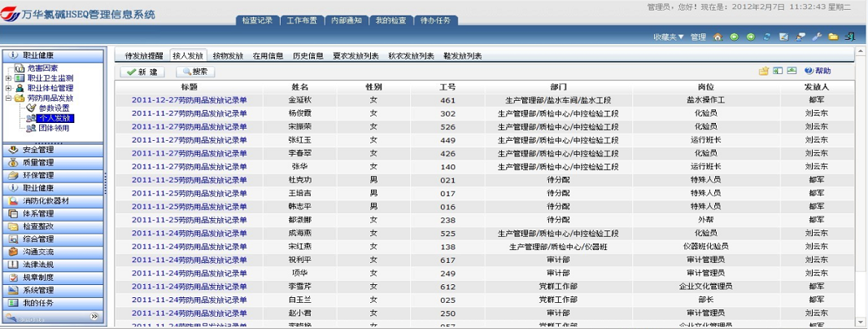Select 个人发放 tree item
Screen dimensions: 868x329
[55, 118]
